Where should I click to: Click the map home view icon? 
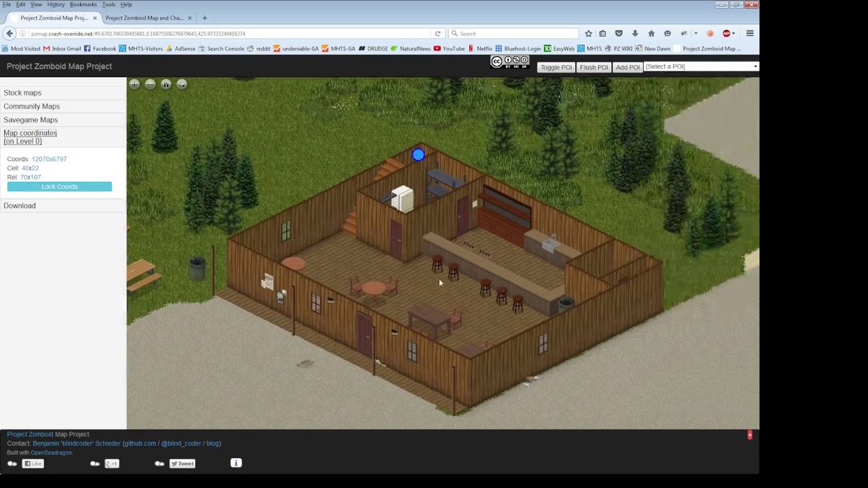166,84
